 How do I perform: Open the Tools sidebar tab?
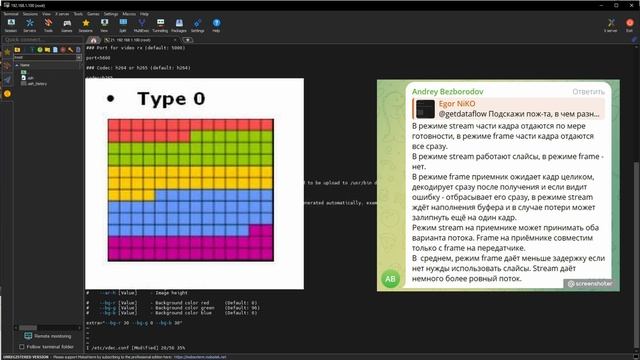pyautogui.click(x=7, y=66)
